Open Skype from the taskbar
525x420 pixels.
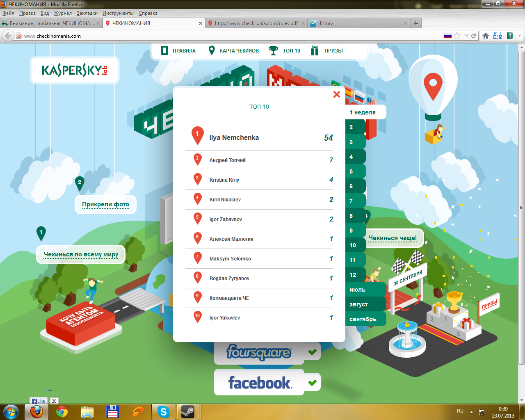164,412
